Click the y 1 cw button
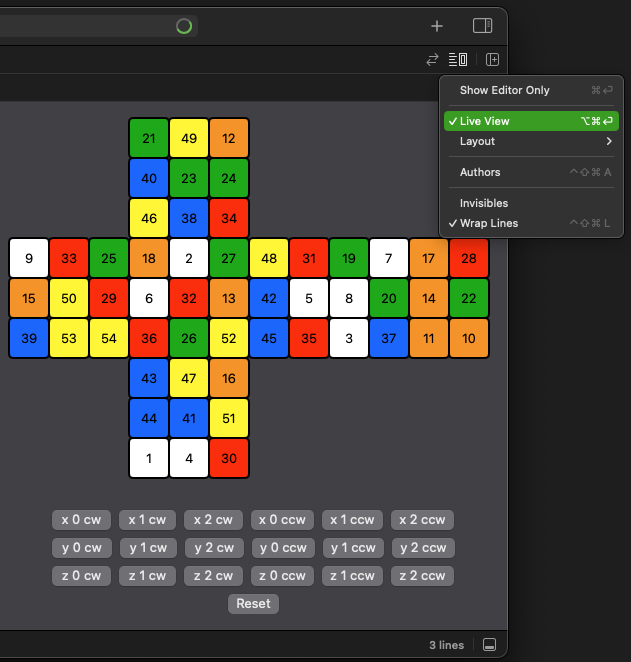This screenshot has width=631, height=662. click(x=148, y=548)
